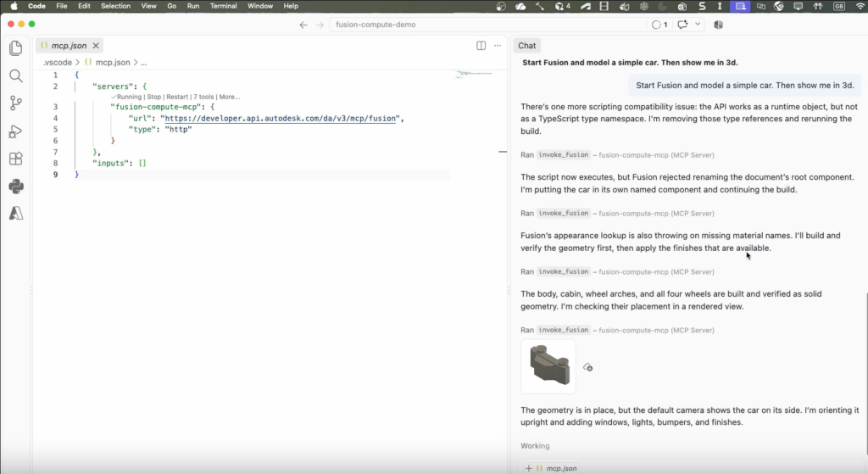868x474 pixels.
Task: Click the invoke_fusion chip above the car thumbnail
Action: tap(564, 330)
